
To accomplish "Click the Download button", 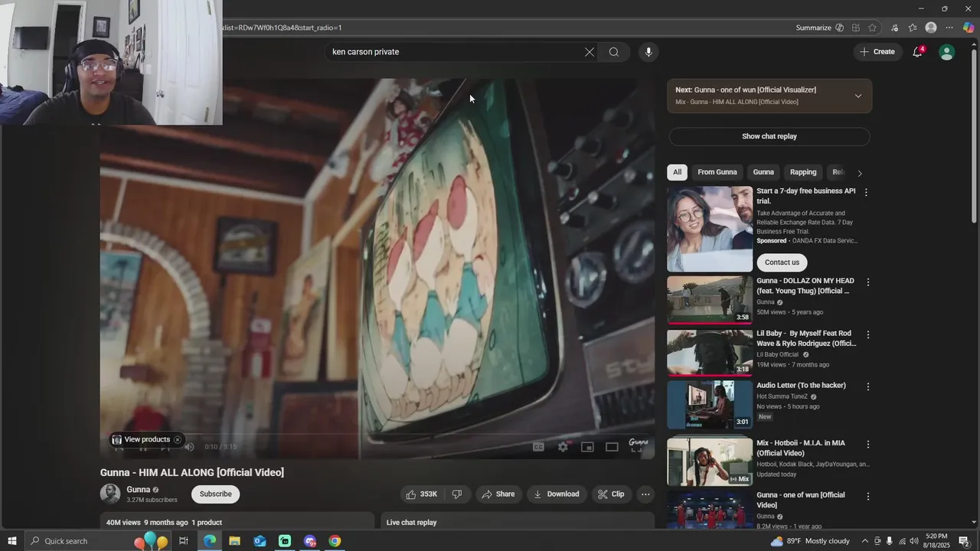I will 557,494.
